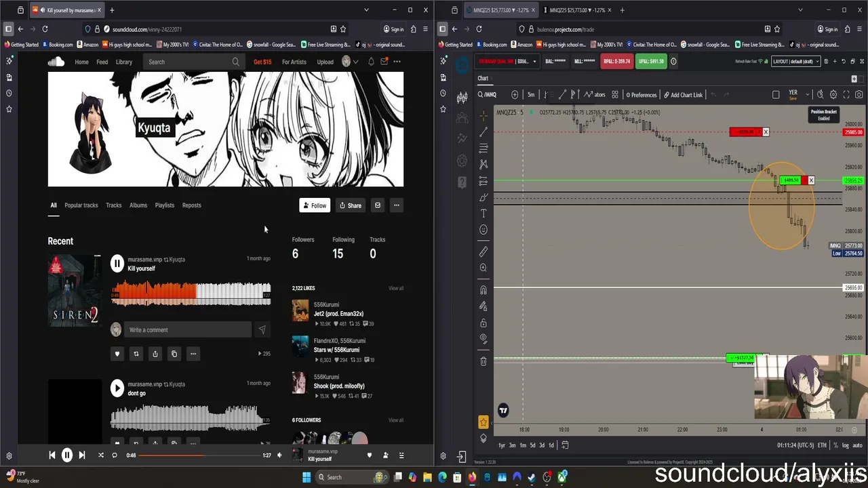The height and width of the screenshot is (488, 868).
Task: Send comment with the paper plane icon
Action: click(262, 330)
